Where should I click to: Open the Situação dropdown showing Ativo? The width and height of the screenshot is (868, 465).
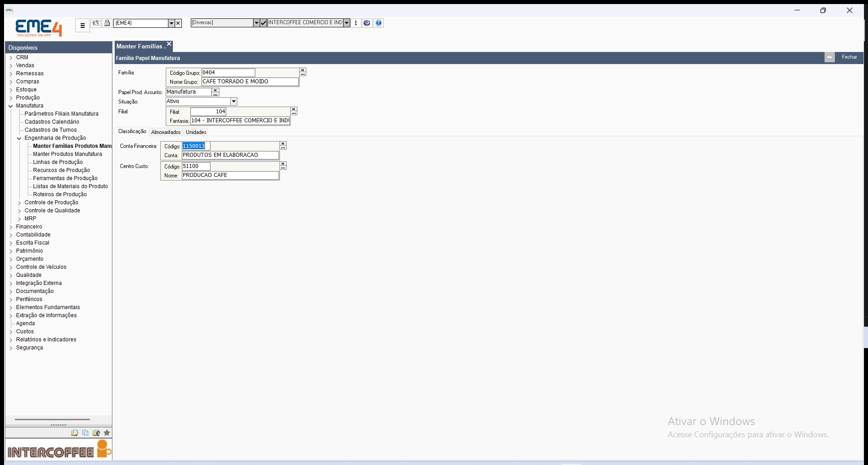tap(234, 102)
